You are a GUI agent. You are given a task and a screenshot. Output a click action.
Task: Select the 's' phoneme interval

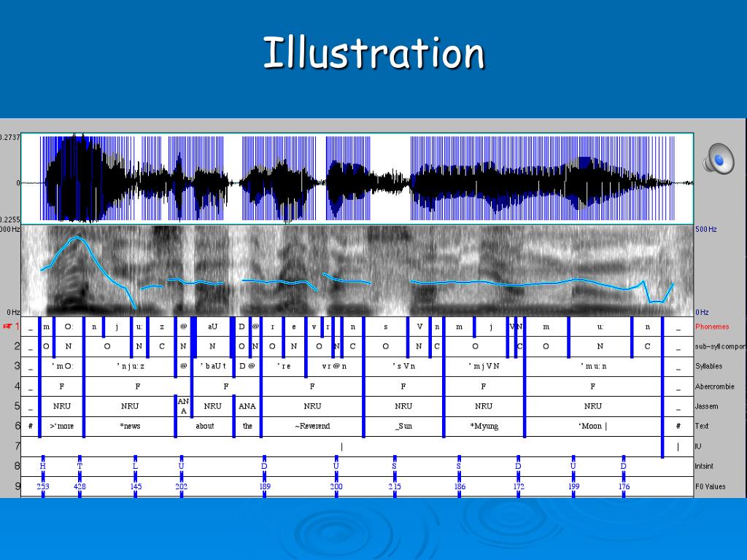[385, 327]
